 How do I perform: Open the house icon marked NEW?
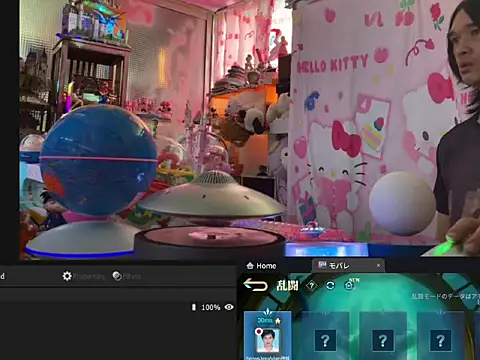coord(350,285)
